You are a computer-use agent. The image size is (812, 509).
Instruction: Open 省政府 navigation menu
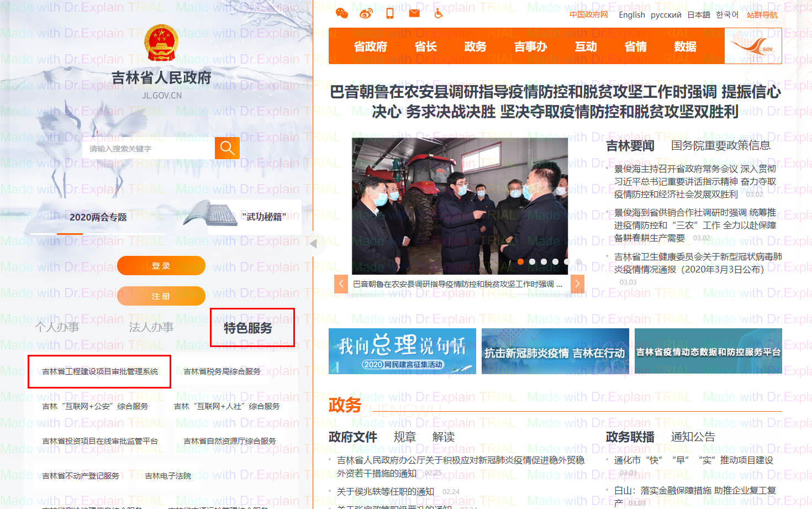point(371,46)
